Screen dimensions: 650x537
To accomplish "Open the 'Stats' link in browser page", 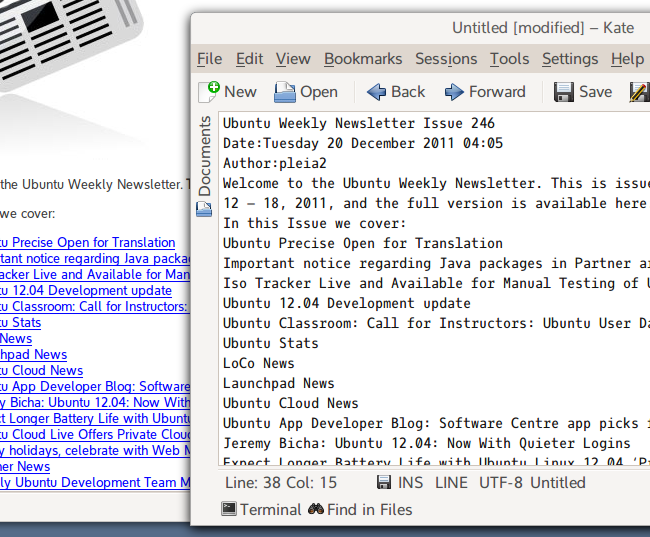I will pyautogui.click(x=20, y=323).
